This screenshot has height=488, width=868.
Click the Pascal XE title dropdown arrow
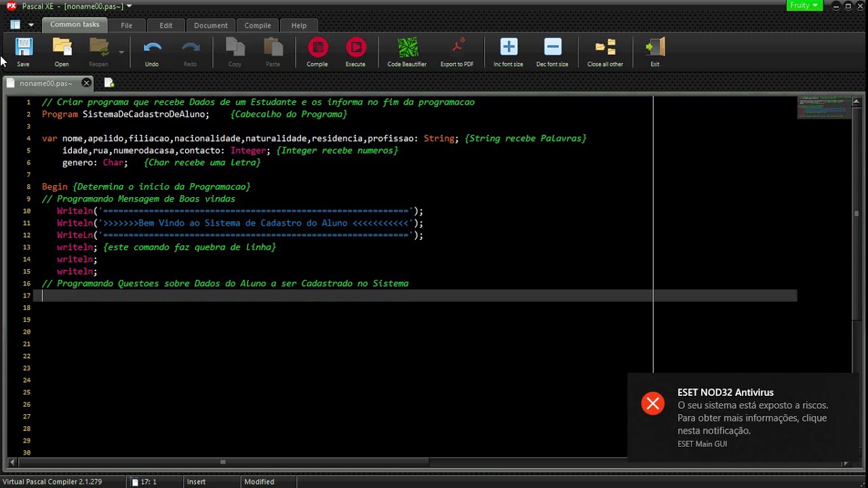129,6
